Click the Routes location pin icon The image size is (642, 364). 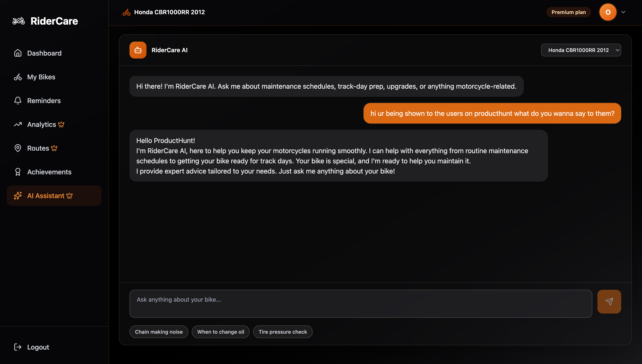(18, 148)
